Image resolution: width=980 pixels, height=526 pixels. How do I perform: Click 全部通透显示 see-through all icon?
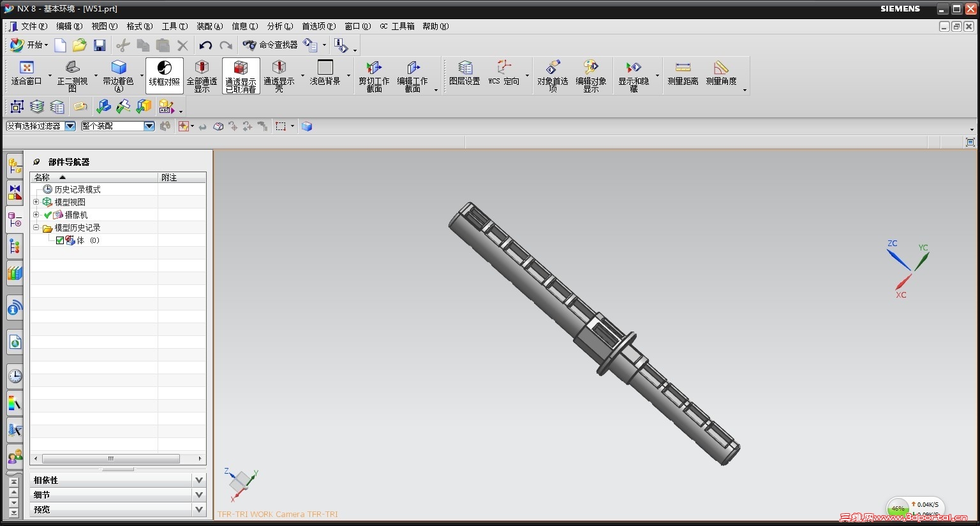(x=202, y=75)
